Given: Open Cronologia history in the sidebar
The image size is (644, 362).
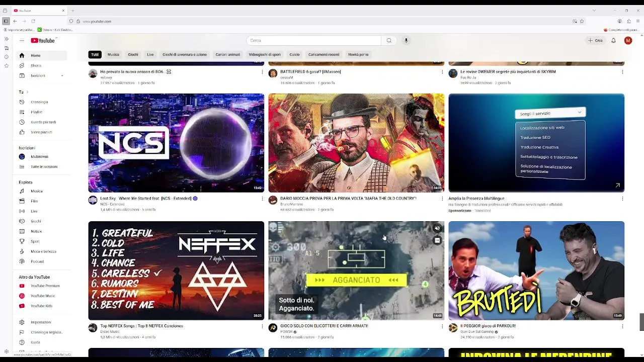Looking at the screenshot, I should 39,102.
